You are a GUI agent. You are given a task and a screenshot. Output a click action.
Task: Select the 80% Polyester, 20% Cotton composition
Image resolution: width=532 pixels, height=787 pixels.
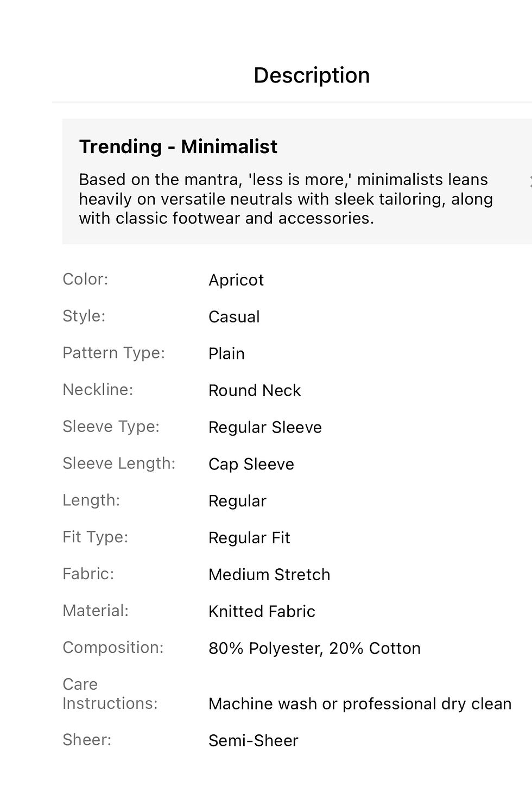[x=314, y=649]
